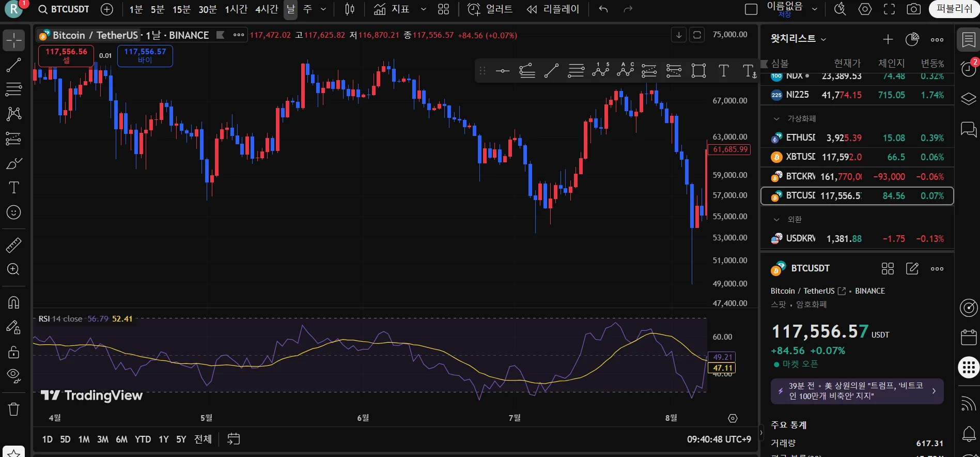This screenshot has width=980, height=457.
Task: Collapse the 가상화폐 watchlist section
Action: [x=776, y=119]
